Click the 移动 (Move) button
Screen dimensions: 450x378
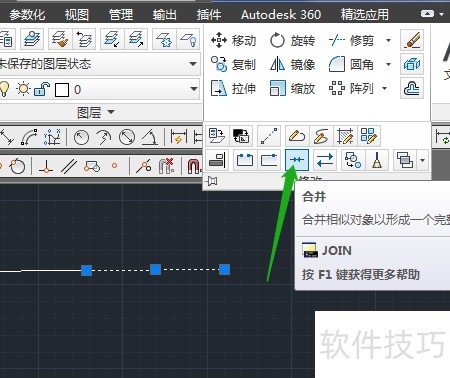click(x=233, y=41)
